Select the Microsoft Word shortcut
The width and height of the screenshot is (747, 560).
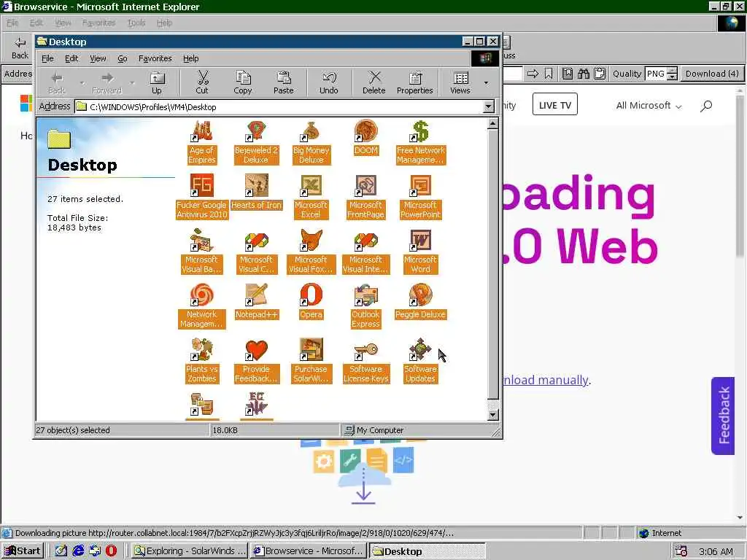pyautogui.click(x=420, y=252)
